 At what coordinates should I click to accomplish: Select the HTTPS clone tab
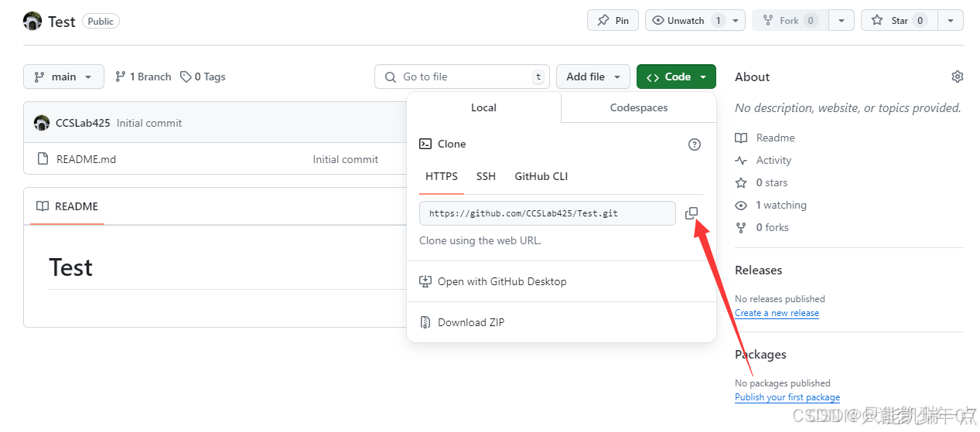[x=442, y=176]
